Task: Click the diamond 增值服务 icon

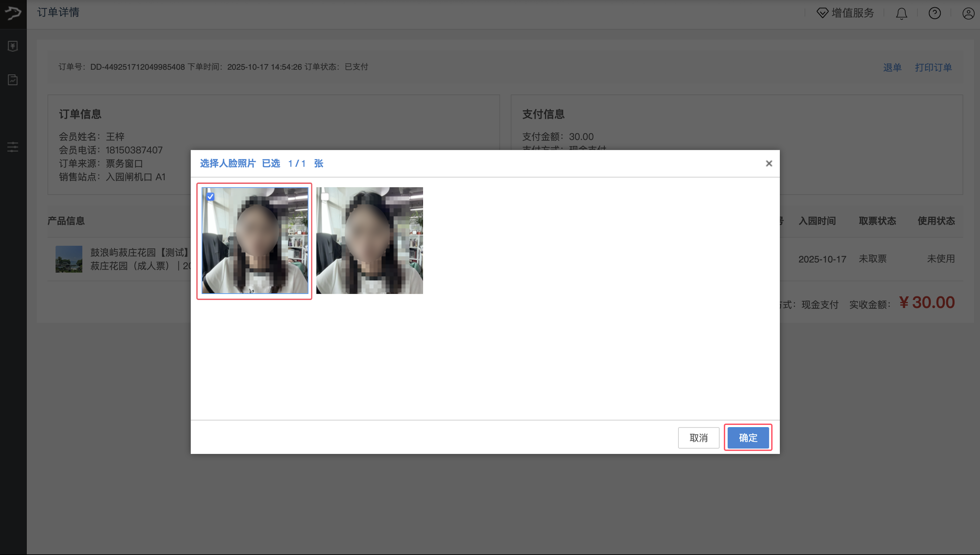Action: [x=822, y=13]
